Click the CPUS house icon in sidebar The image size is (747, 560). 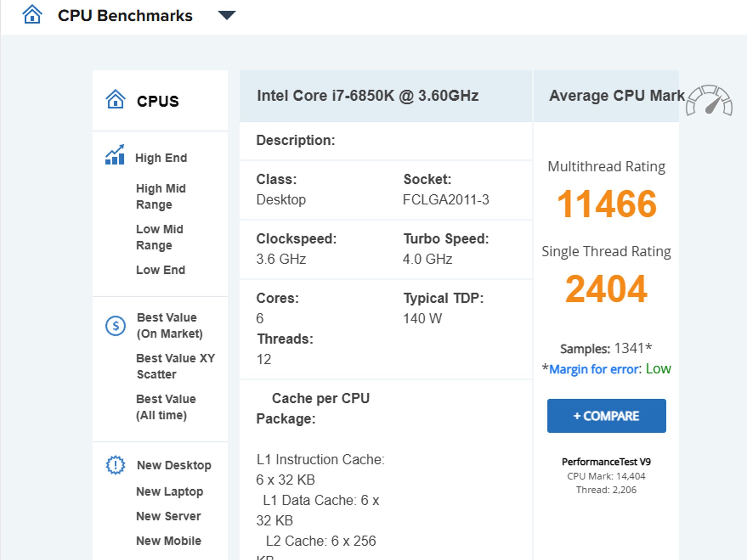click(x=116, y=99)
